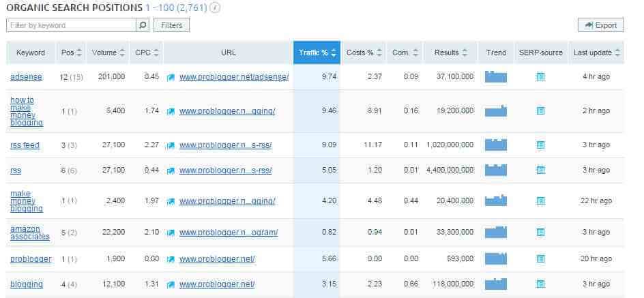Sort table by the Results column
This screenshot has height=298, width=644.
450,53
